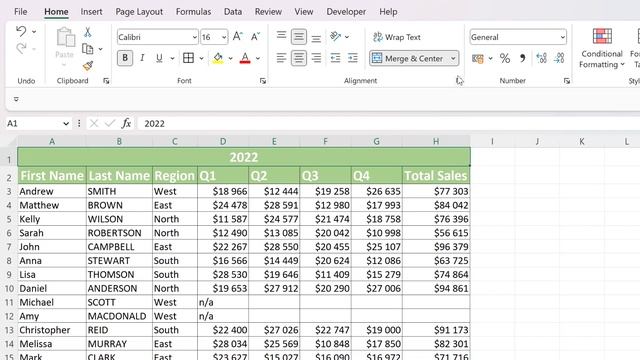The height and width of the screenshot is (360, 640).
Task: Switch to the Review tab
Action: pos(268,11)
